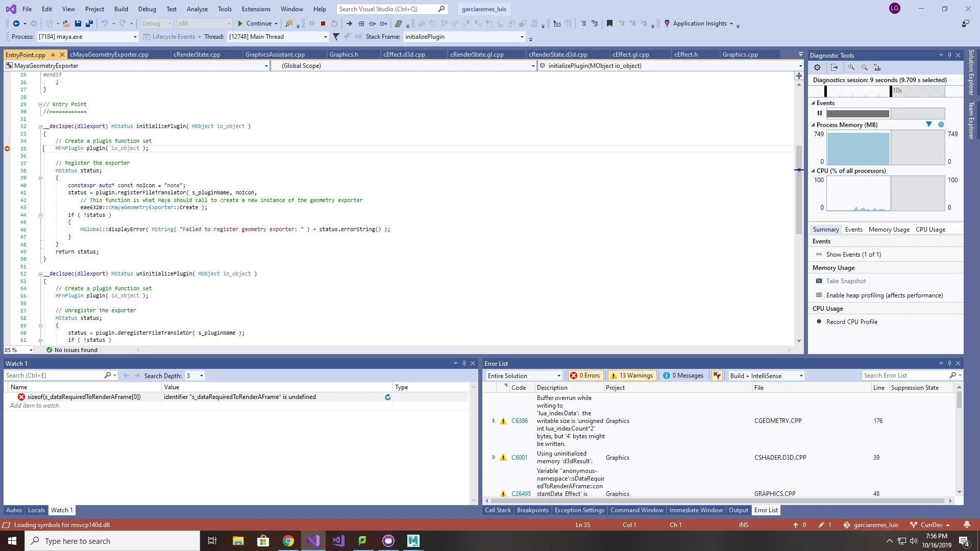Click warning code C6386 link
Viewport: 980px width, 551px height.
520,421
